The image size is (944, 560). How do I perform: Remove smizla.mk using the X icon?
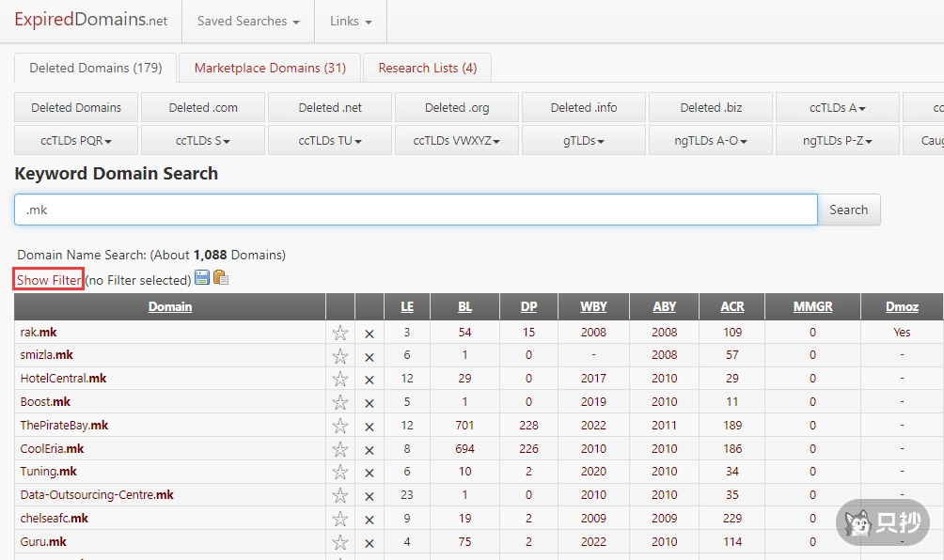[x=370, y=356]
